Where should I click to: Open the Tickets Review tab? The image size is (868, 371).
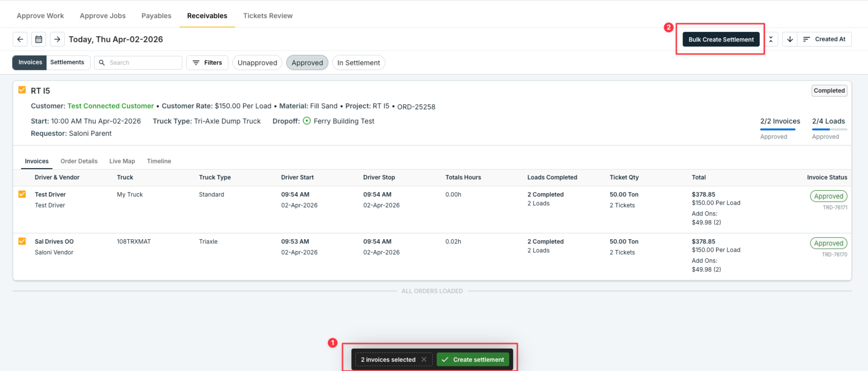click(268, 16)
